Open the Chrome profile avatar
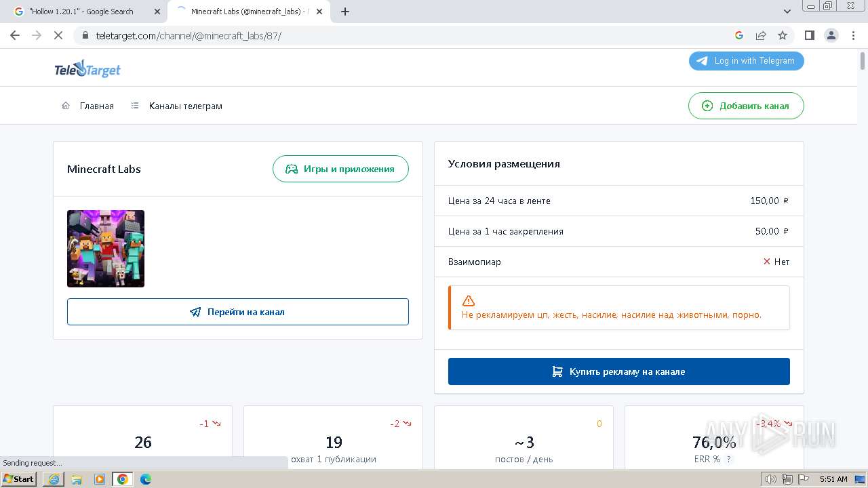868x488 pixels. 831,35
